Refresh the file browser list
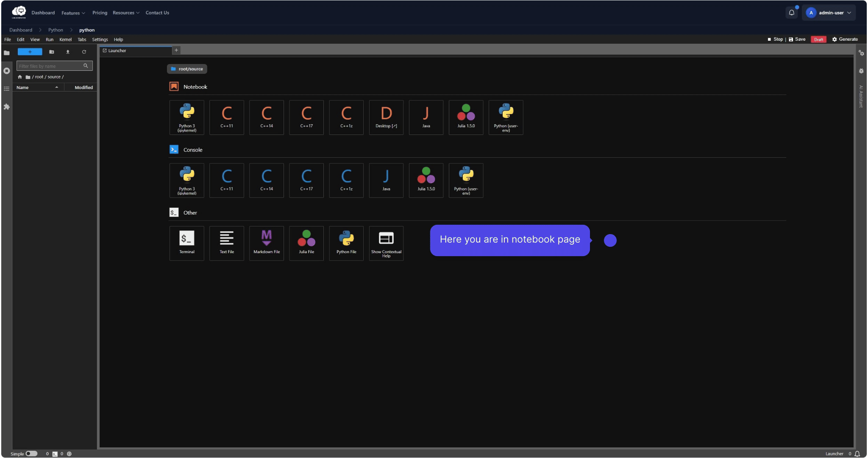Viewport: 868px width, 458px height. [84, 52]
